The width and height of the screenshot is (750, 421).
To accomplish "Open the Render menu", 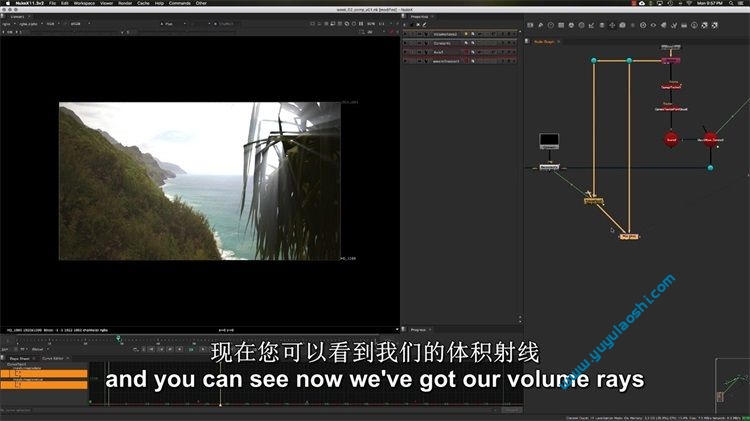I will (x=125, y=3).
